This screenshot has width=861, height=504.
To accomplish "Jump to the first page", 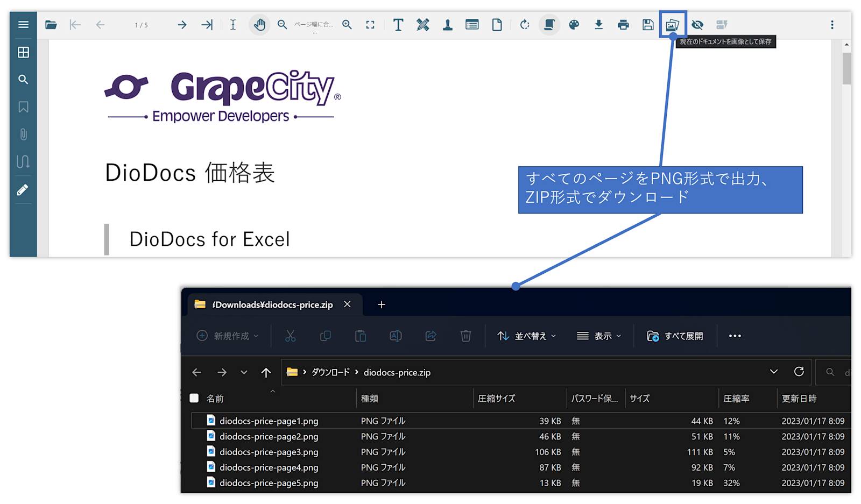I will click(75, 25).
